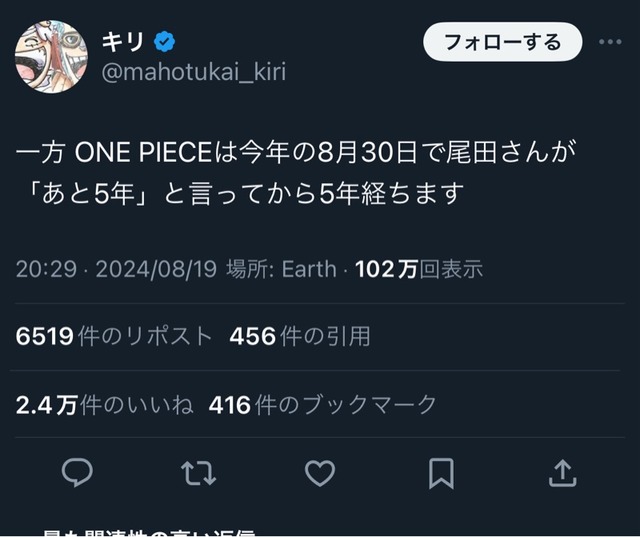Bookmark this tweet using the bookmark icon

(441, 472)
